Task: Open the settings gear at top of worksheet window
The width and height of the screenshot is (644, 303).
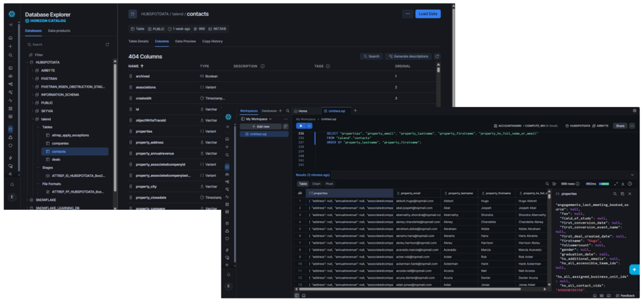Action: [x=635, y=111]
